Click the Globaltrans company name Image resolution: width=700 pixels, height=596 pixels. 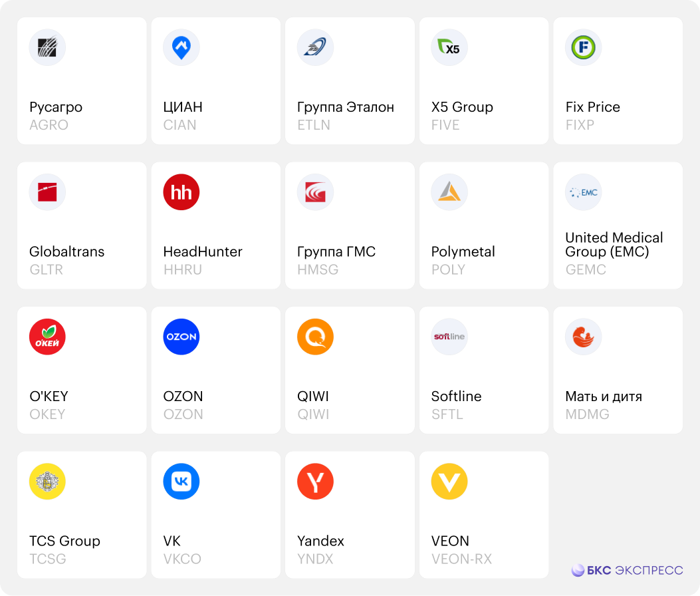[67, 251]
